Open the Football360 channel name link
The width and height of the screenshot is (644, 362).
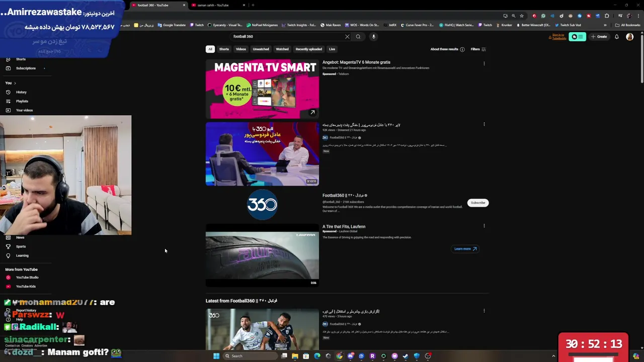(x=345, y=196)
